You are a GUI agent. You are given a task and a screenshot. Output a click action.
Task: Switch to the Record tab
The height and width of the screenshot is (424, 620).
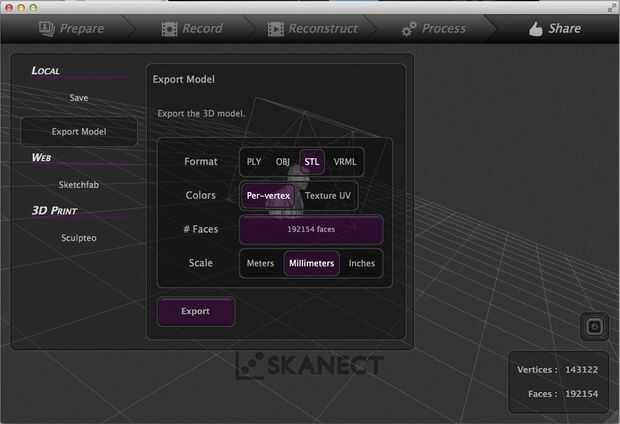pos(192,28)
